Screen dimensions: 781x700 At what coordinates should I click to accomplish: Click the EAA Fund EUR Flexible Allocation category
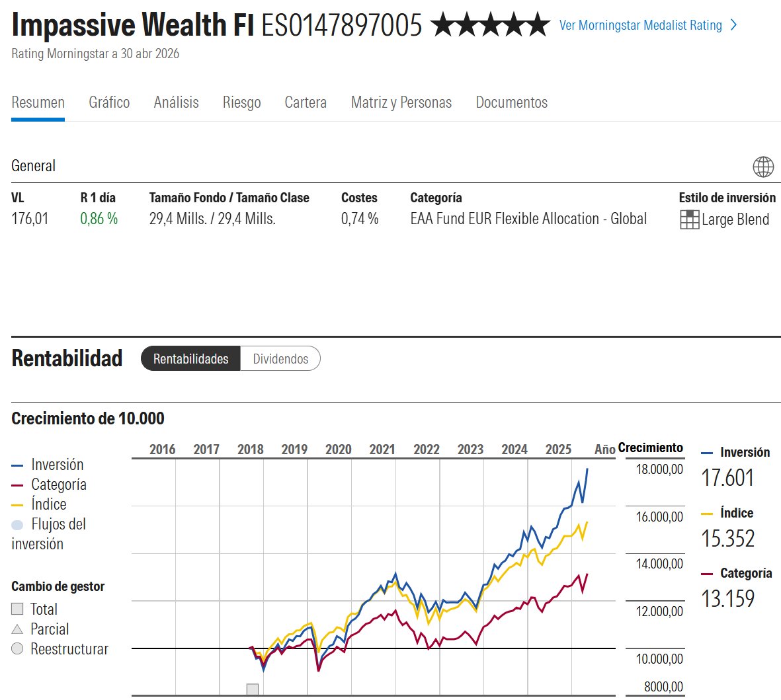528,219
